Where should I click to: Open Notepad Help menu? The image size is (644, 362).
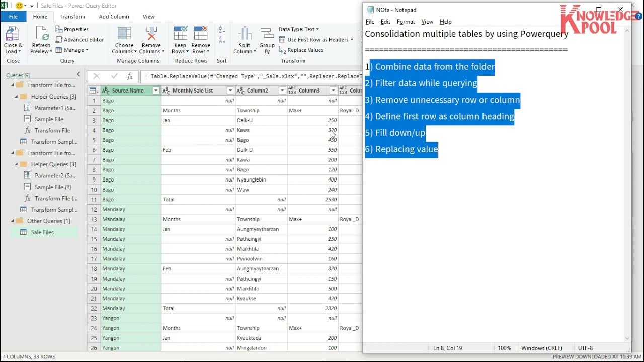[x=446, y=22]
